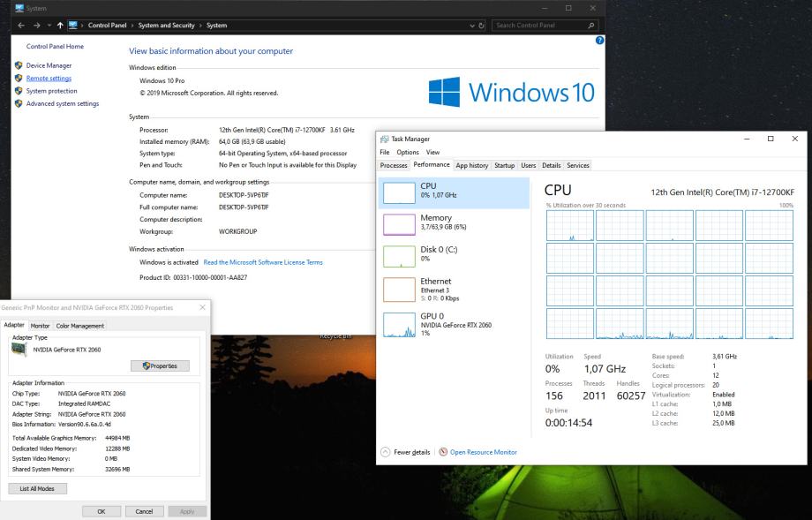Click the '0:00:14:54' up time value
The width and height of the screenshot is (812, 520).
click(568, 423)
